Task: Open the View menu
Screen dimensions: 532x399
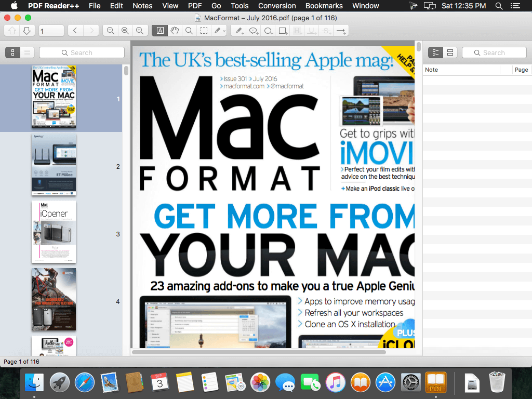Action: point(170,6)
